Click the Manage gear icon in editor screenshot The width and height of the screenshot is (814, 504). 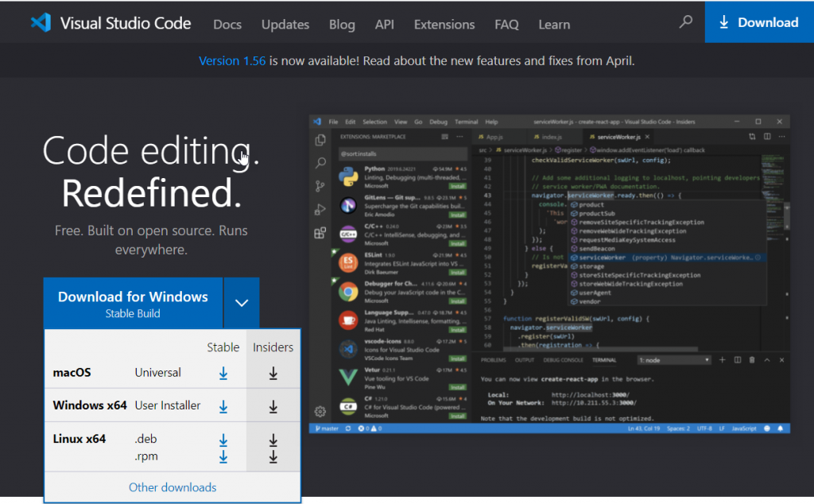point(320,412)
